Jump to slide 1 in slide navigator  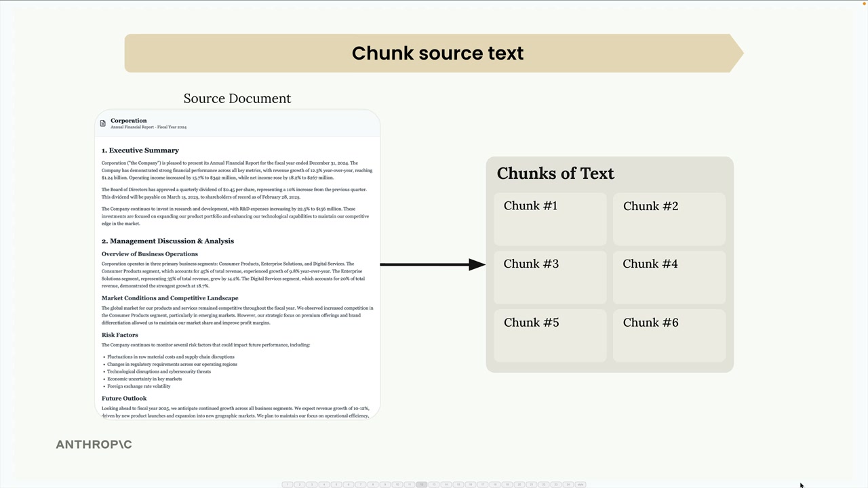pyautogui.click(x=288, y=485)
